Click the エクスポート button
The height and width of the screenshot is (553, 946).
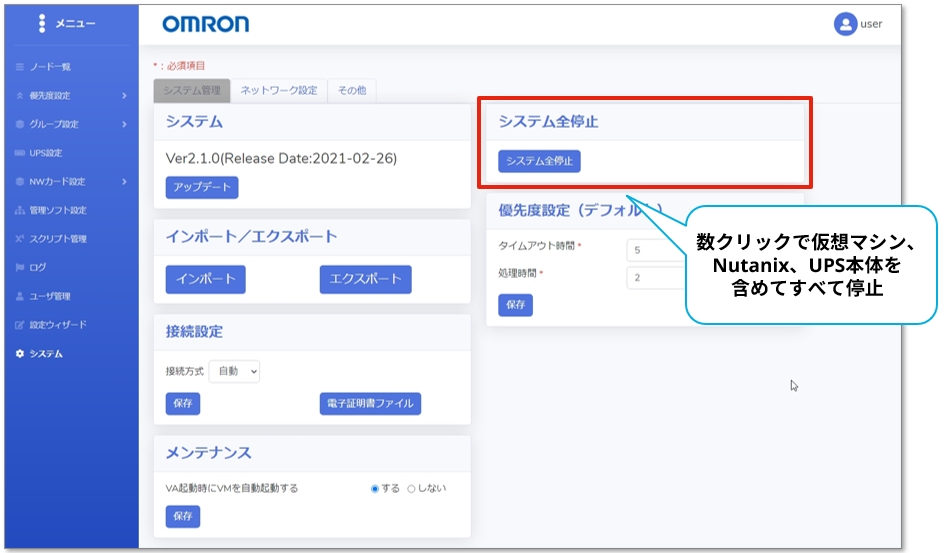(x=366, y=279)
